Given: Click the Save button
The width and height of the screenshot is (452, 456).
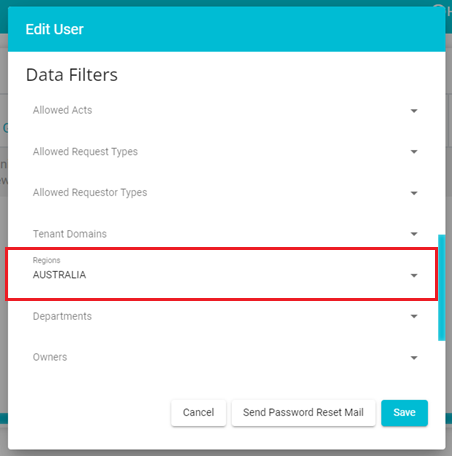Looking at the screenshot, I should pos(404,413).
